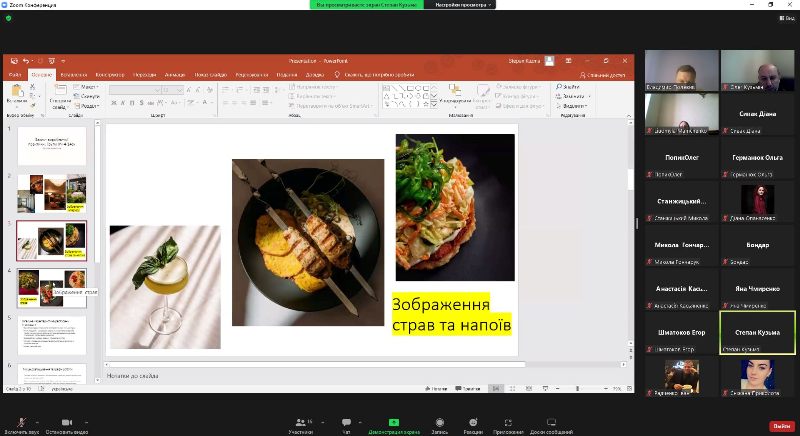Select slide 2 thumbnail in slide panel
Viewport: 800px width, 436px height.
point(52,193)
